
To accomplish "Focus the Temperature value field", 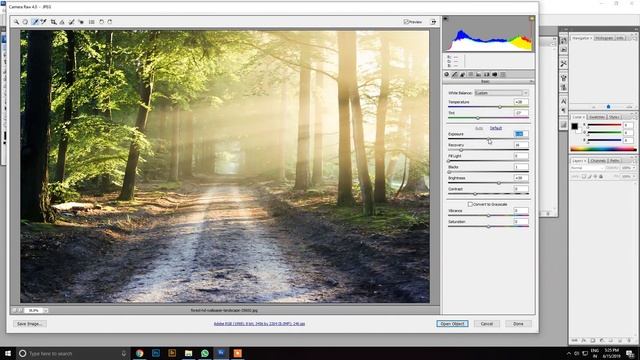I will point(521,102).
